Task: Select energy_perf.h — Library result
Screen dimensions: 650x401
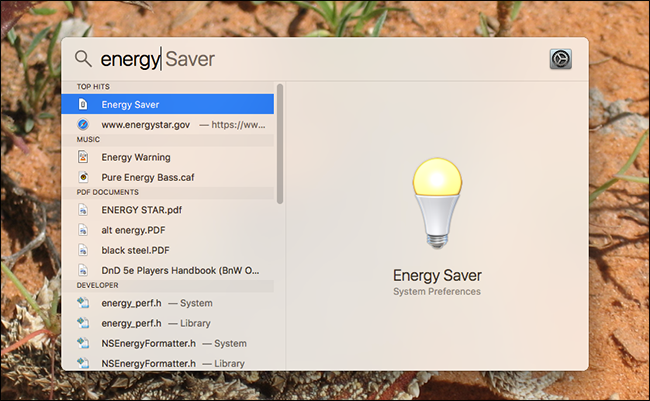Action: click(x=167, y=323)
